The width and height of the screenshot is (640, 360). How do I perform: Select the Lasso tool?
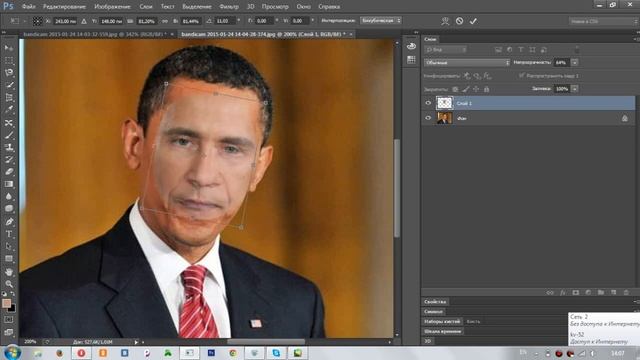[x=9, y=73]
